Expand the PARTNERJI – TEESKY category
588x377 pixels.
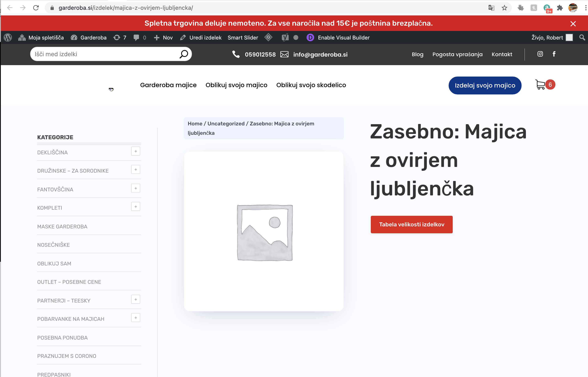(135, 299)
